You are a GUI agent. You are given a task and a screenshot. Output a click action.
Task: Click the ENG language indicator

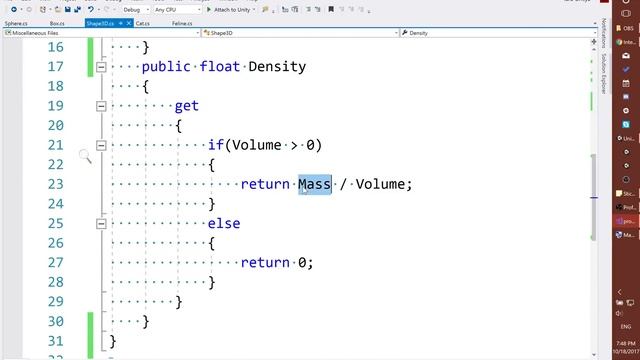click(626, 327)
